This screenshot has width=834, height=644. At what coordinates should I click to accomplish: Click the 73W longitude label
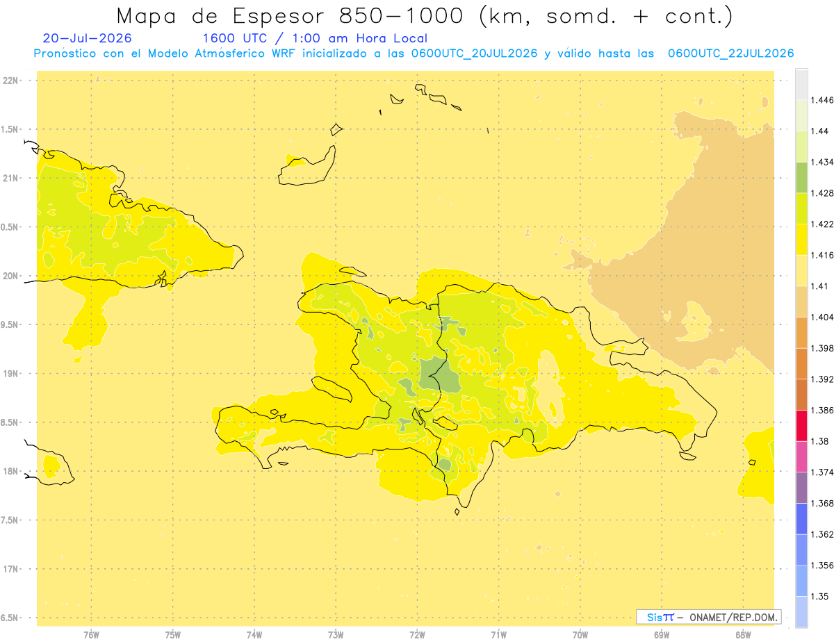click(336, 634)
